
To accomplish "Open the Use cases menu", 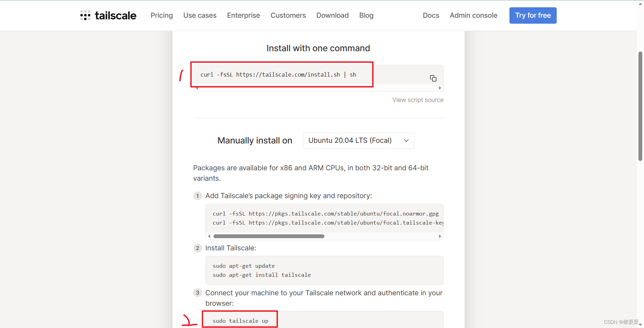I will [200, 15].
